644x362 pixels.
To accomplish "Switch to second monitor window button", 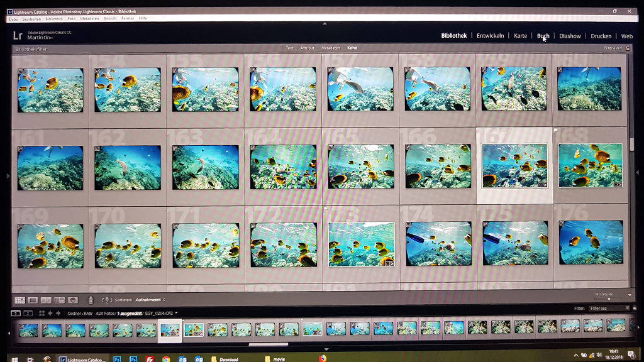I will (28, 313).
